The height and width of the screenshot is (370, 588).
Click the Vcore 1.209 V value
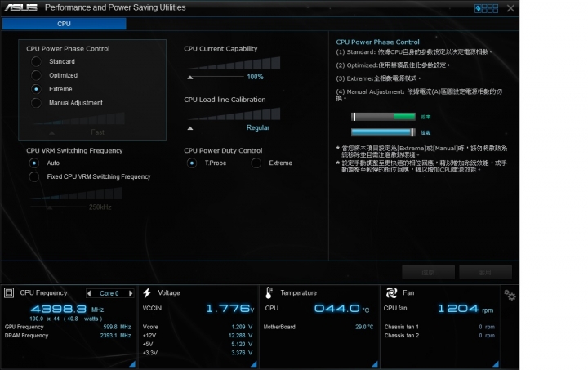[x=242, y=327]
